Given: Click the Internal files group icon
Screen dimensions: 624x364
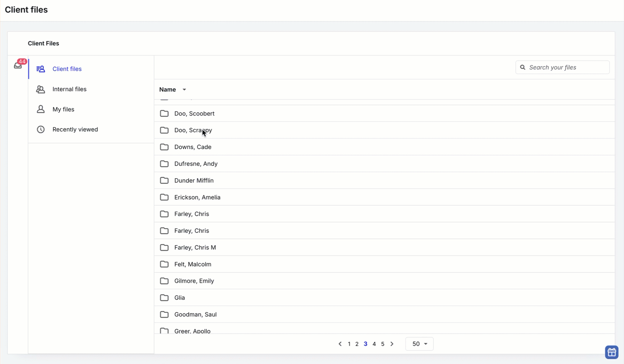Looking at the screenshot, I should (40, 89).
